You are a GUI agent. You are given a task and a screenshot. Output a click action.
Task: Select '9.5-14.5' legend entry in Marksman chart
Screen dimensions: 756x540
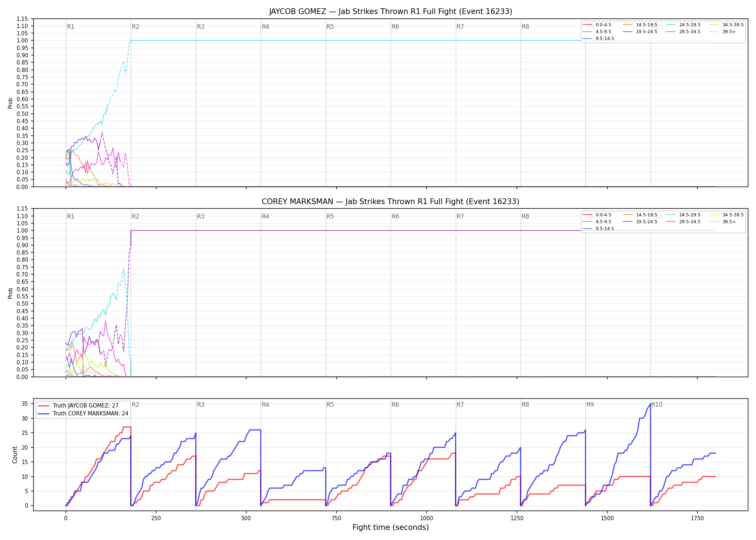click(x=598, y=229)
